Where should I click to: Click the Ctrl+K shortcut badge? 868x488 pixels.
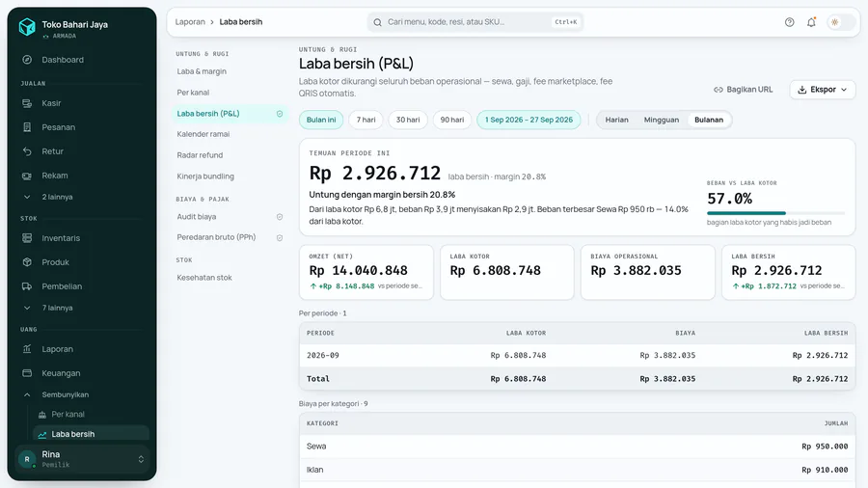[x=566, y=22]
